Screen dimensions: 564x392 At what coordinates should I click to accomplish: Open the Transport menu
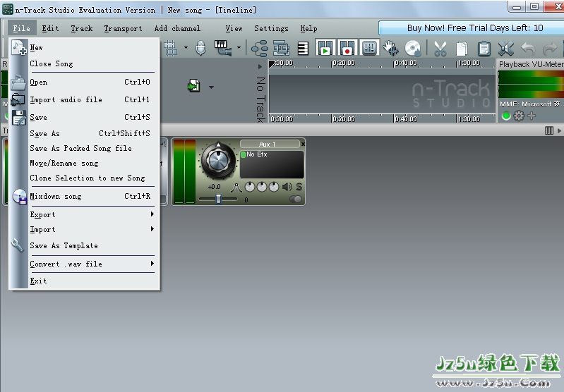pyautogui.click(x=123, y=28)
